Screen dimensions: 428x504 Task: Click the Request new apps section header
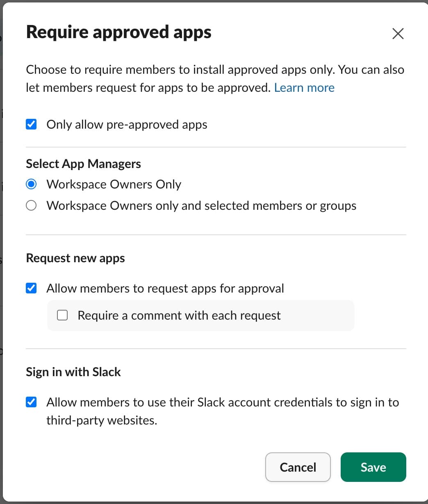75,258
